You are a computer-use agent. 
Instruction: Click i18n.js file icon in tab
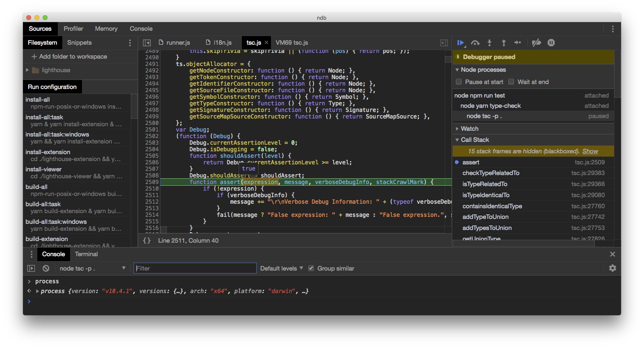pyautogui.click(x=208, y=42)
